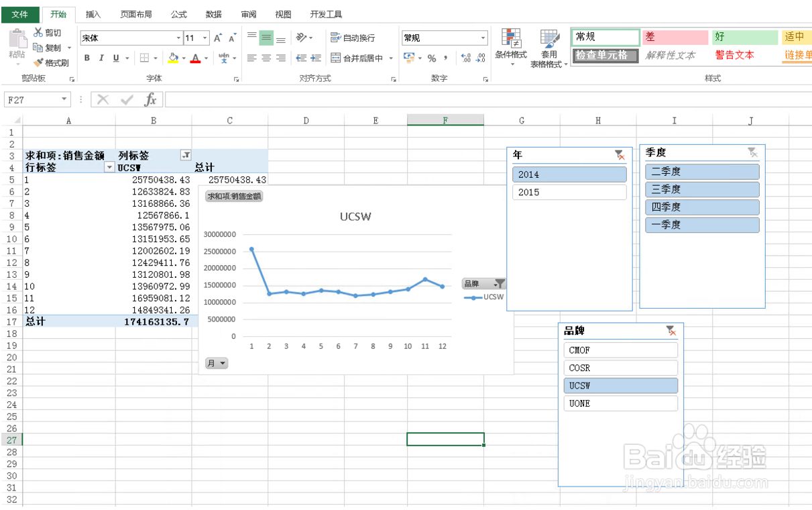Toggle bold formatting

(87, 58)
